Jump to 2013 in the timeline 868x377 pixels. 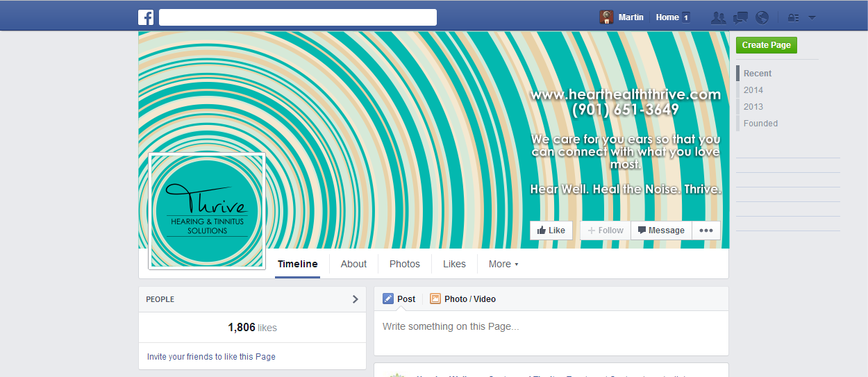[x=753, y=107]
